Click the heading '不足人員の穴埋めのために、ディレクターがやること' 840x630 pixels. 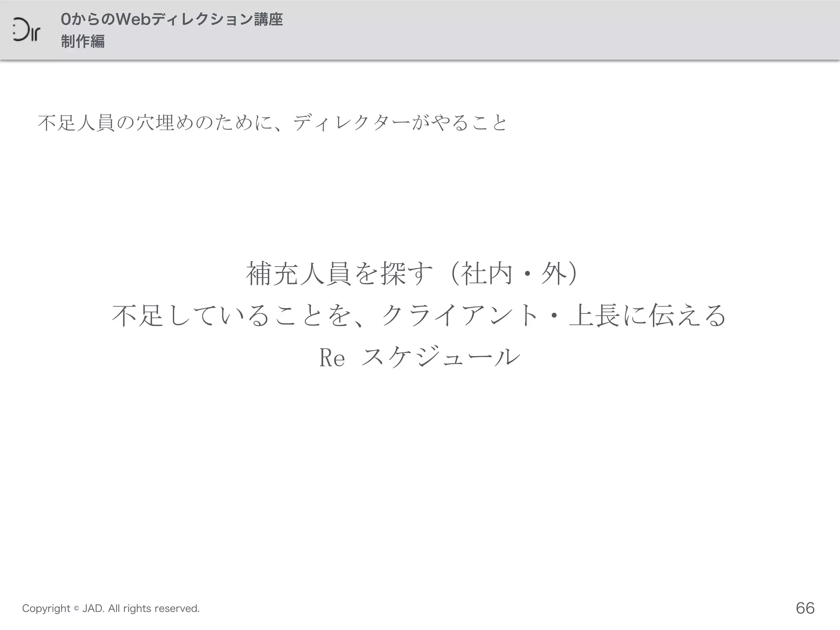(x=273, y=123)
